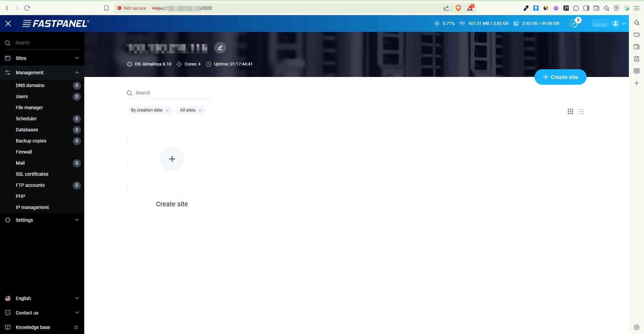Open the All sites filter dropdown
The image size is (644, 334).
click(x=191, y=110)
